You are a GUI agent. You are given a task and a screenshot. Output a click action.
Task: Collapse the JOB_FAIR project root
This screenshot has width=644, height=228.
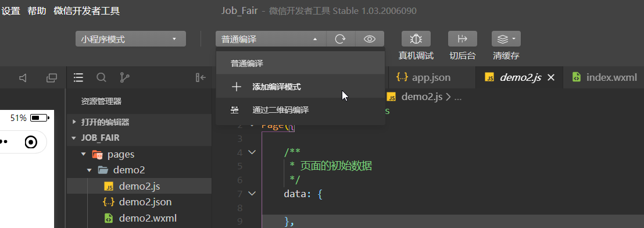pyautogui.click(x=139, y=138)
